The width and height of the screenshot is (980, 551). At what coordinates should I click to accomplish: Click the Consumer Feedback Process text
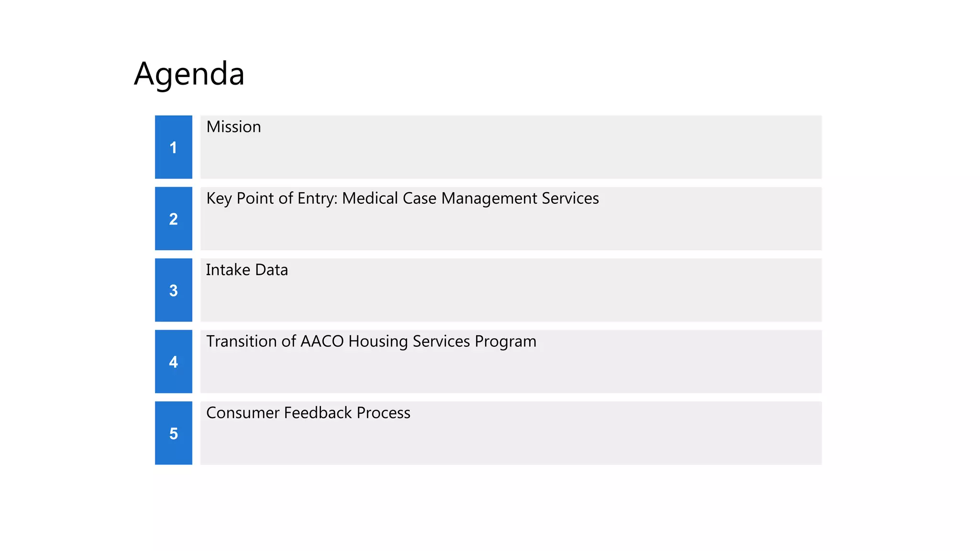click(308, 413)
